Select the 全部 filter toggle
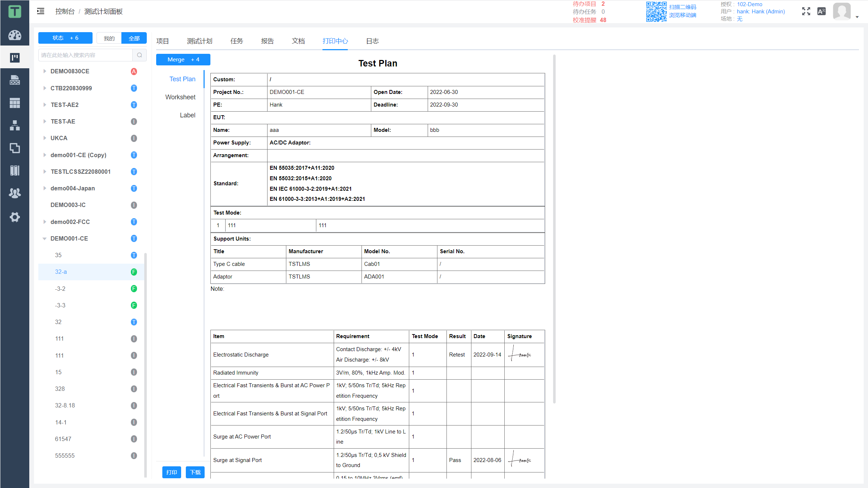This screenshot has height=488, width=868. coord(134,38)
